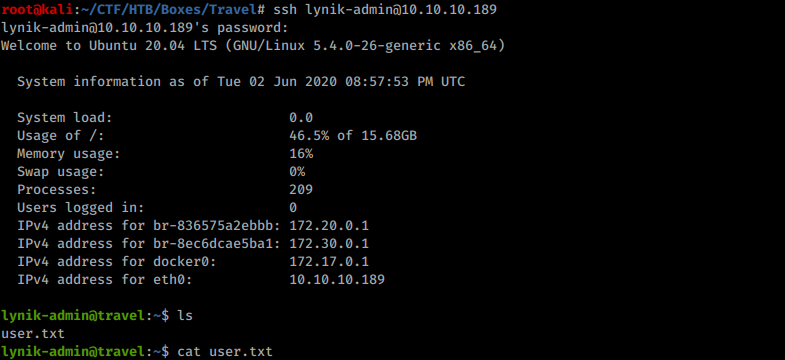Click the Users logged in value
785x360 pixels.
293,208
